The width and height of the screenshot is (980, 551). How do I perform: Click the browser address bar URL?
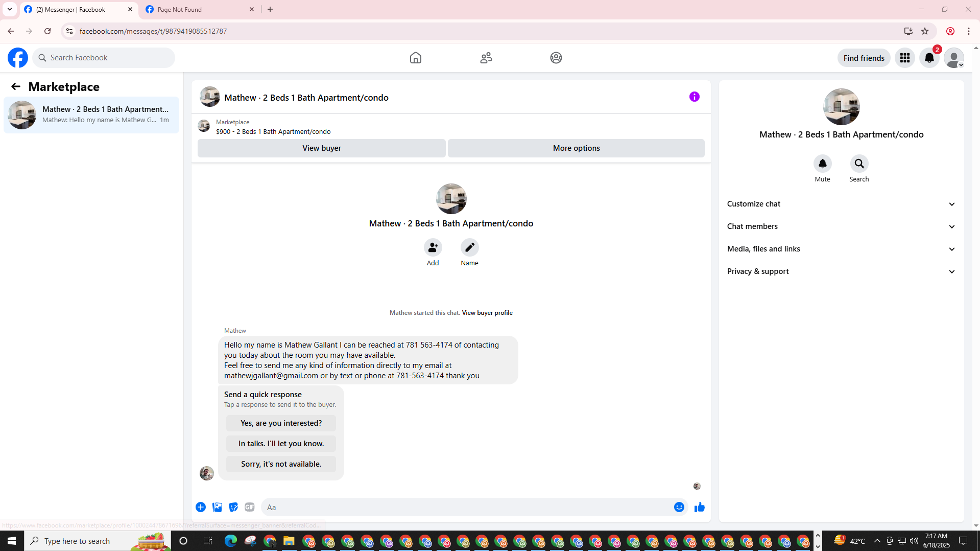point(153,31)
